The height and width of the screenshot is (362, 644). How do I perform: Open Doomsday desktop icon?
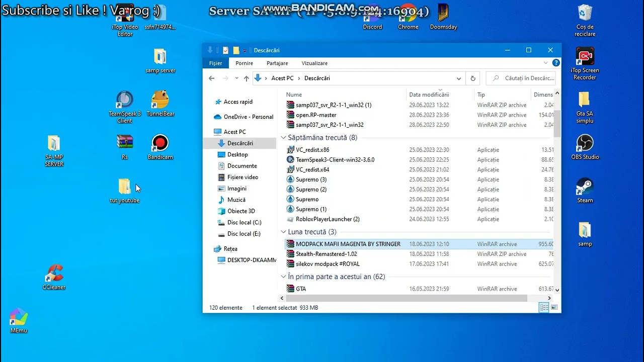point(443,17)
